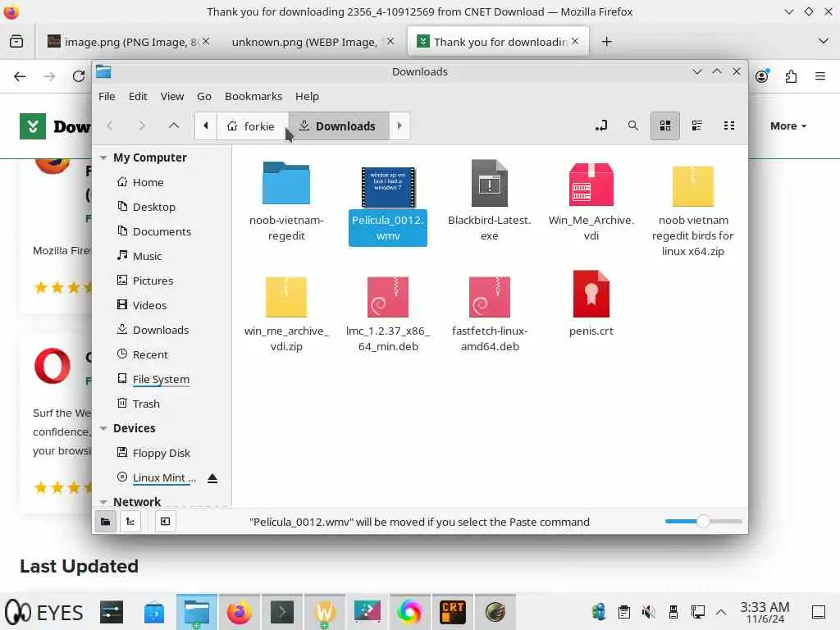This screenshot has height=630, width=840.
Task: Open terminal from taskbar
Action: tap(282, 612)
